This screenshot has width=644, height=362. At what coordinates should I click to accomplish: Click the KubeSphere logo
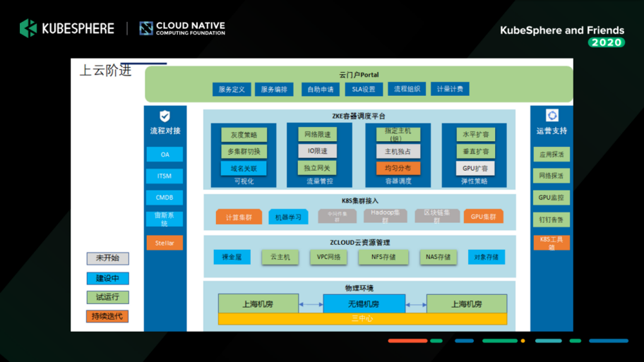[67, 28]
